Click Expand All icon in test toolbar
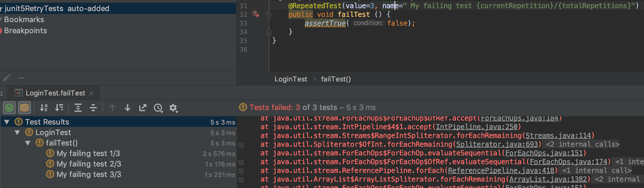The height and width of the screenshot is (188, 644). point(78,108)
